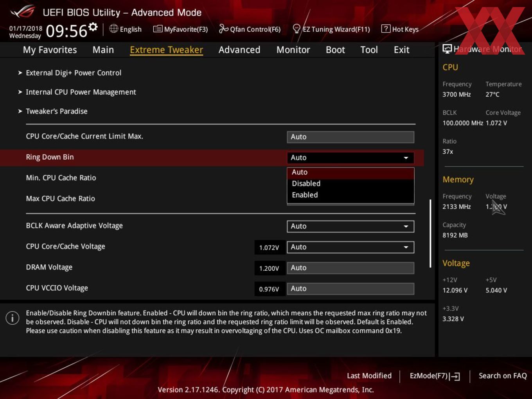
Task: Switch to EzMode(F7)
Action: point(435,376)
